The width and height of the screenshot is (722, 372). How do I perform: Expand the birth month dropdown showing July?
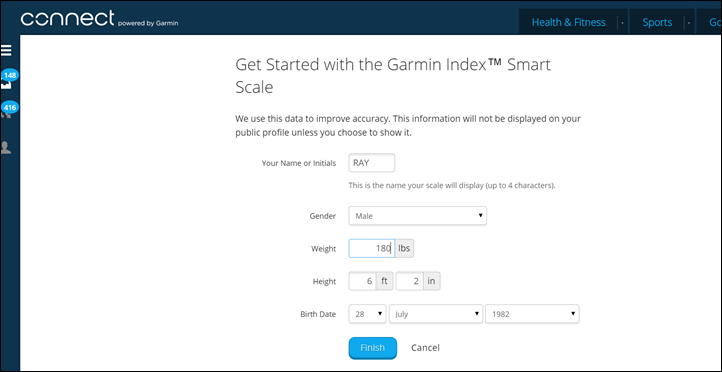(436, 314)
